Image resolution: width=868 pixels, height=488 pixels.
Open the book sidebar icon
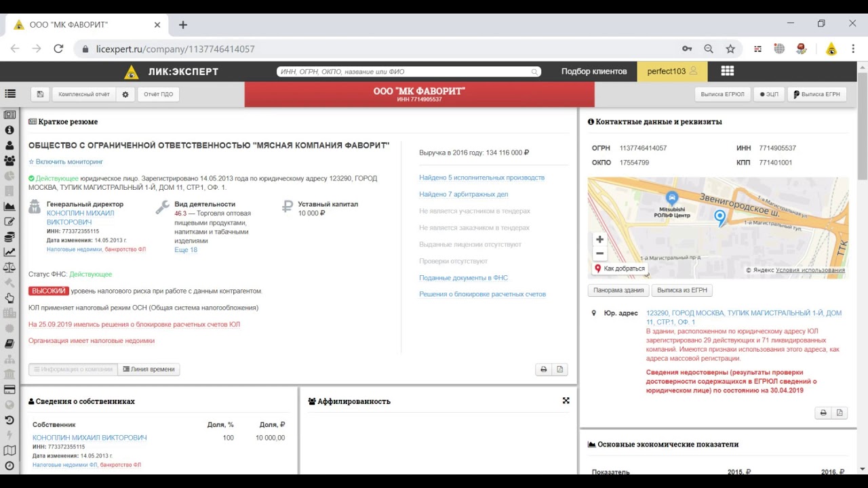9,344
